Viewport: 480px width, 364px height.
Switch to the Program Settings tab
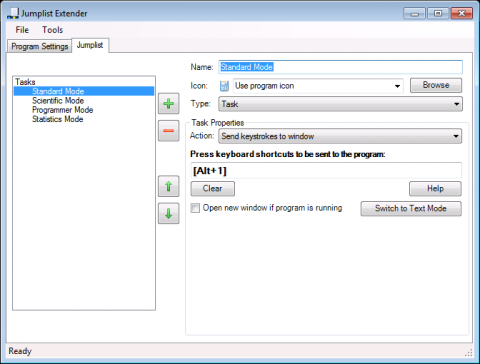pos(40,46)
